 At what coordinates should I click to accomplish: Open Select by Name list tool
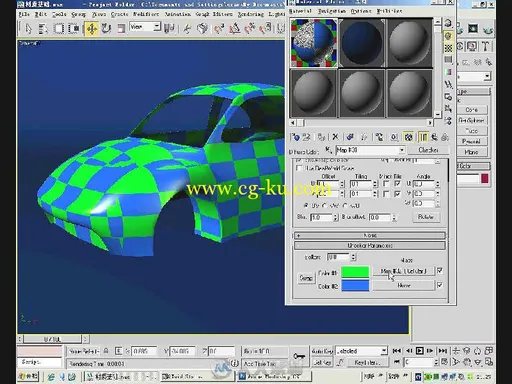[43, 29]
